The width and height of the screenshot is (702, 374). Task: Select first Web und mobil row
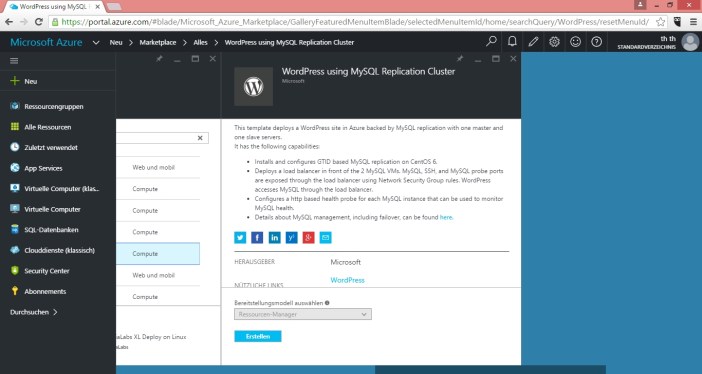158,167
